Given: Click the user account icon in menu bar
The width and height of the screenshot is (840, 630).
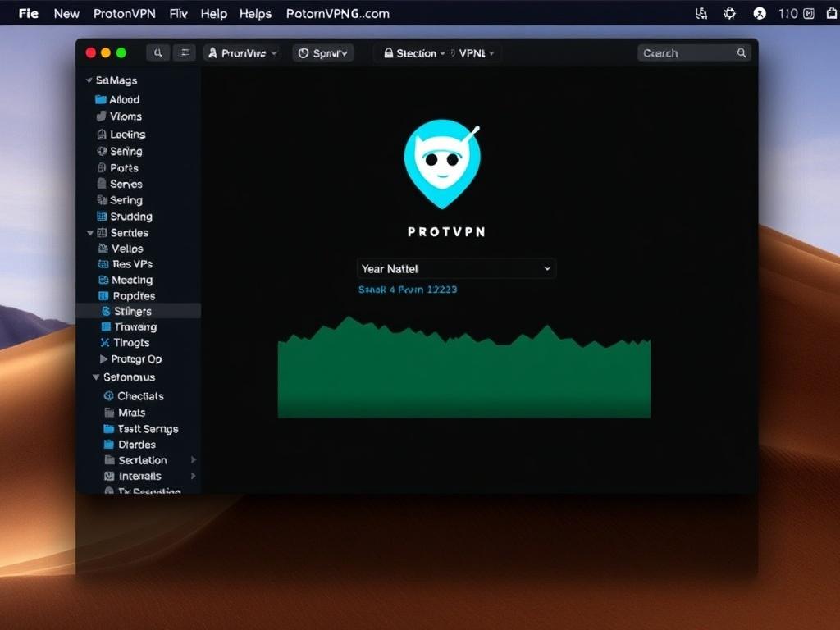Looking at the screenshot, I should (x=759, y=13).
